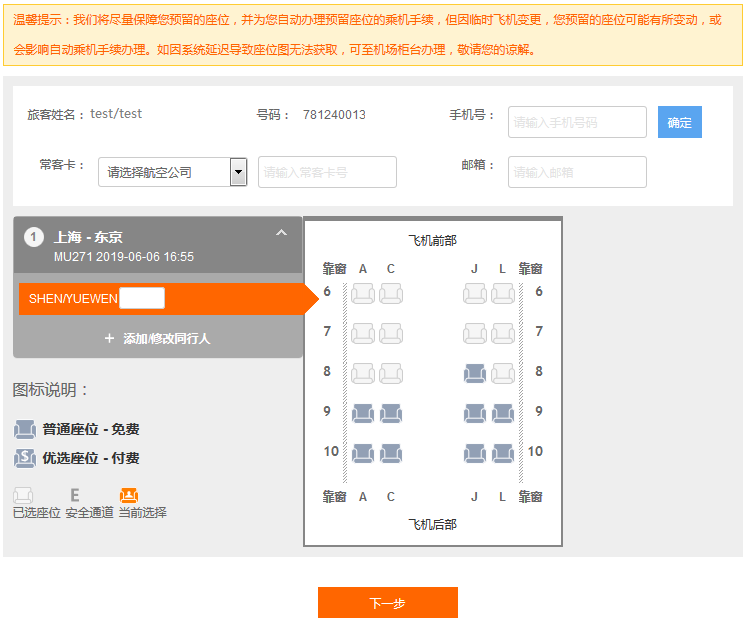The width and height of the screenshot is (744, 618).
Task: Focus the frequent flyer card number field
Action: click(327, 172)
